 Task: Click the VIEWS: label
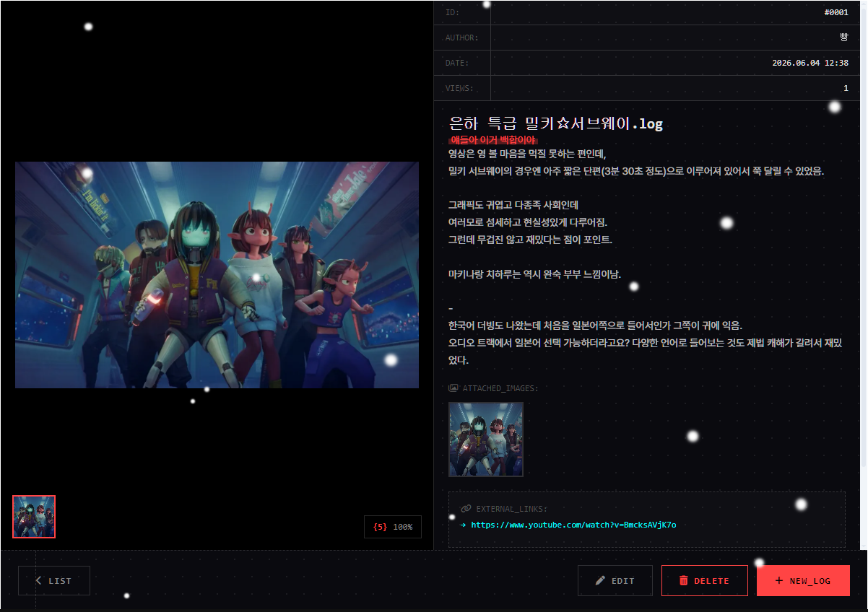[x=459, y=88]
